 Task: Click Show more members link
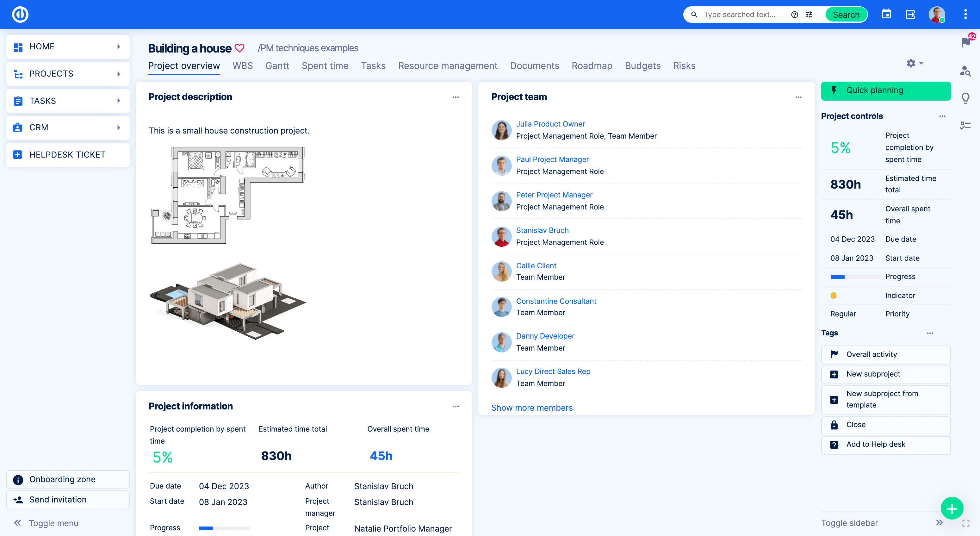tap(531, 408)
